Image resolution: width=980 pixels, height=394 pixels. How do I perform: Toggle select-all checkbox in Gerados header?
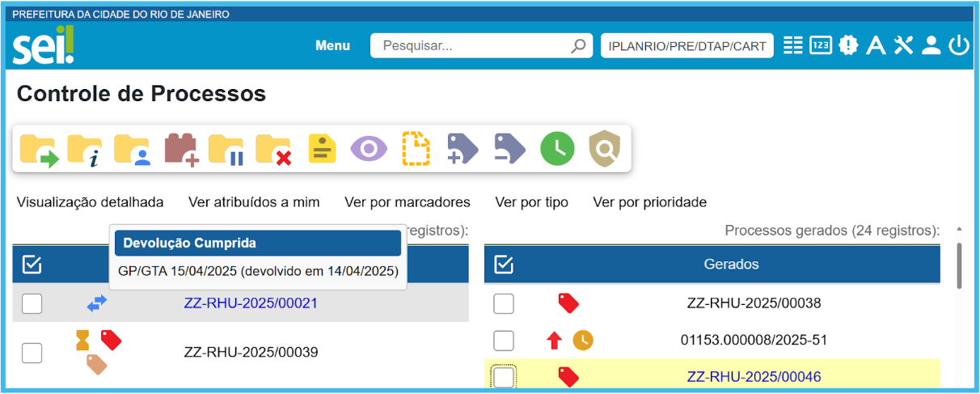[x=504, y=265]
